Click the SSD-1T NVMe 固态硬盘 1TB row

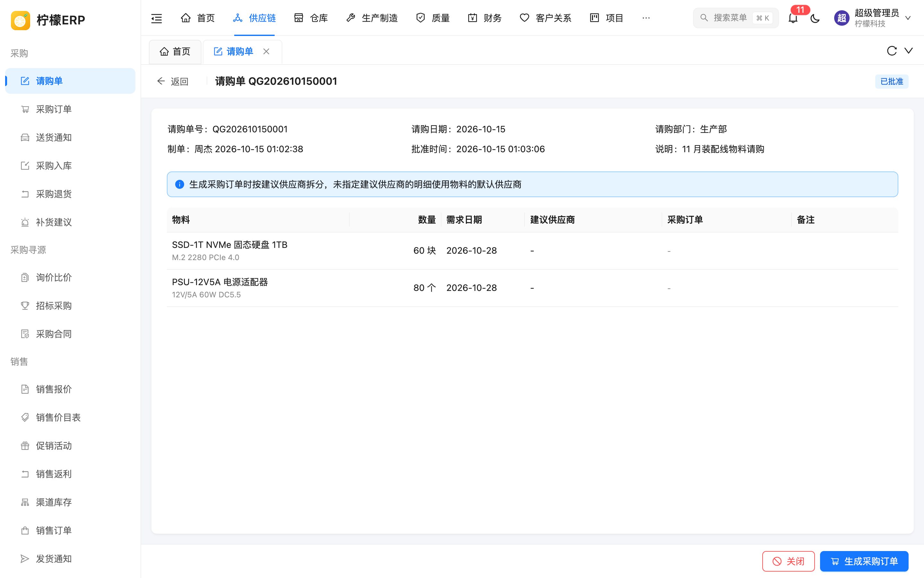point(532,251)
